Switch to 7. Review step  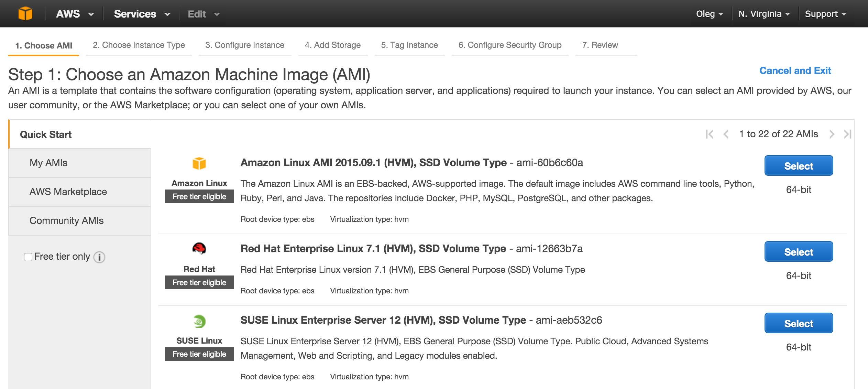click(606, 45)
